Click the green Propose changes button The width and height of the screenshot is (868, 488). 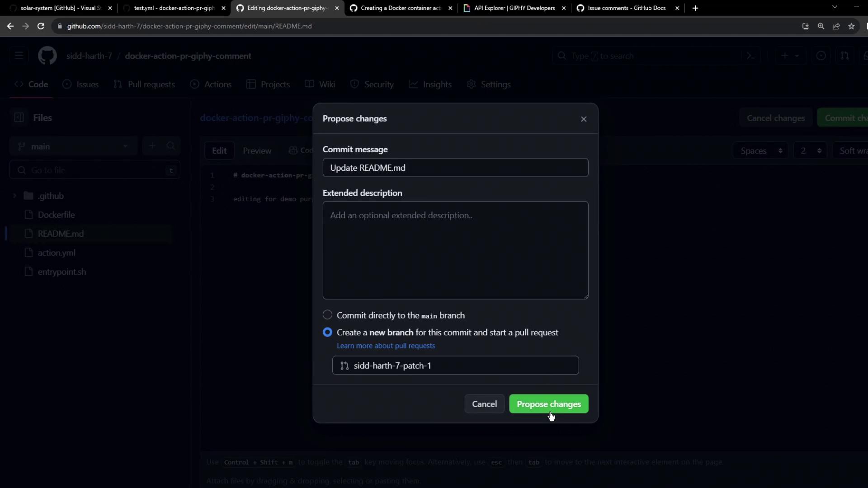(x=548, y=404)
